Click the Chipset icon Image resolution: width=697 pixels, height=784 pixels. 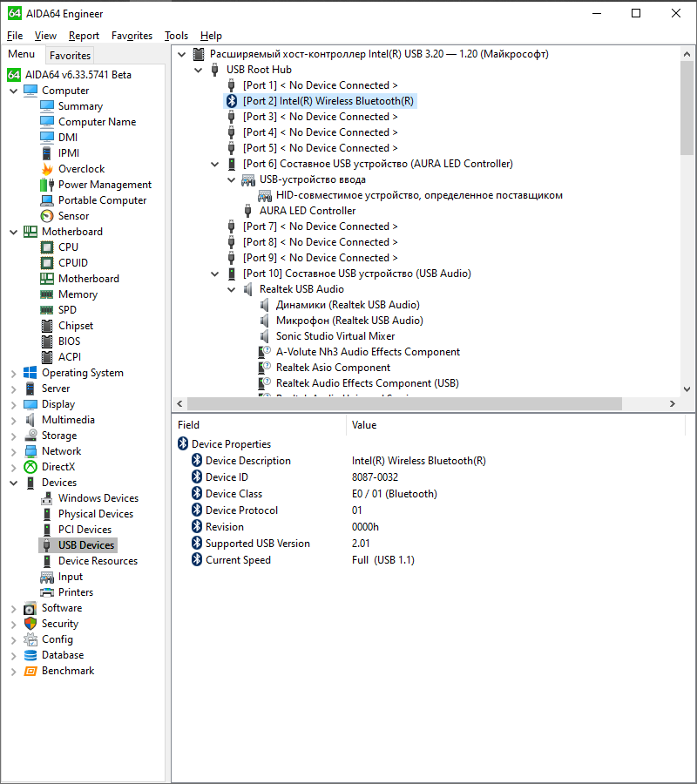tap(47, 326)
